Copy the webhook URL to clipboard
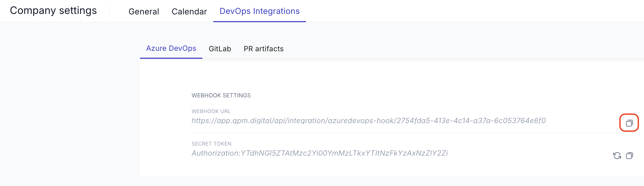The height and width of the screenshot is (186, 644). coord(629,123)
